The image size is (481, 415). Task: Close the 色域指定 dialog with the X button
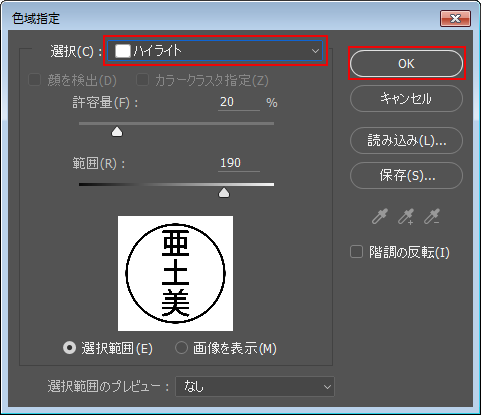pyautogui.click(x=455, y=18)
